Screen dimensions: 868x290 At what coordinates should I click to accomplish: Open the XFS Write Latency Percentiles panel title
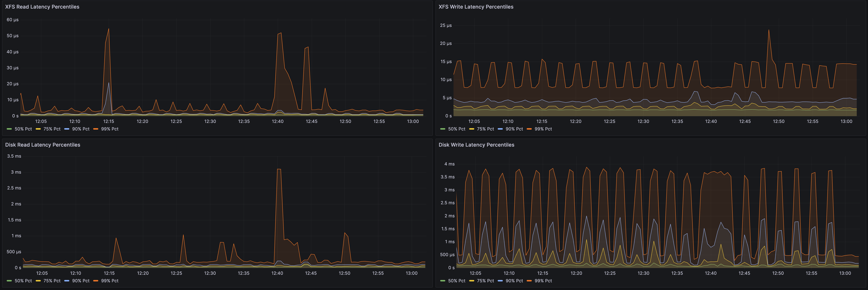[476, 7]
